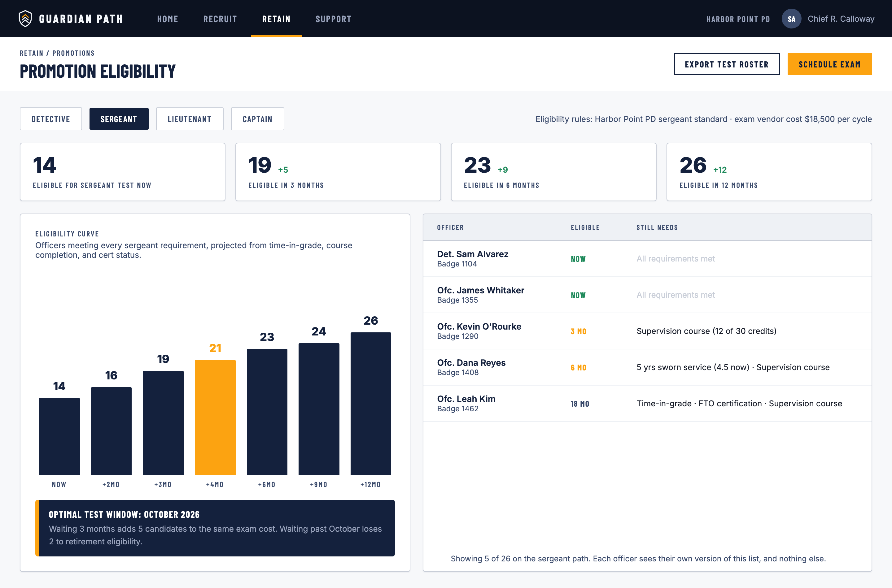
Task: Click the Eligibility Curve heading
Action: [x=67, y=234]
